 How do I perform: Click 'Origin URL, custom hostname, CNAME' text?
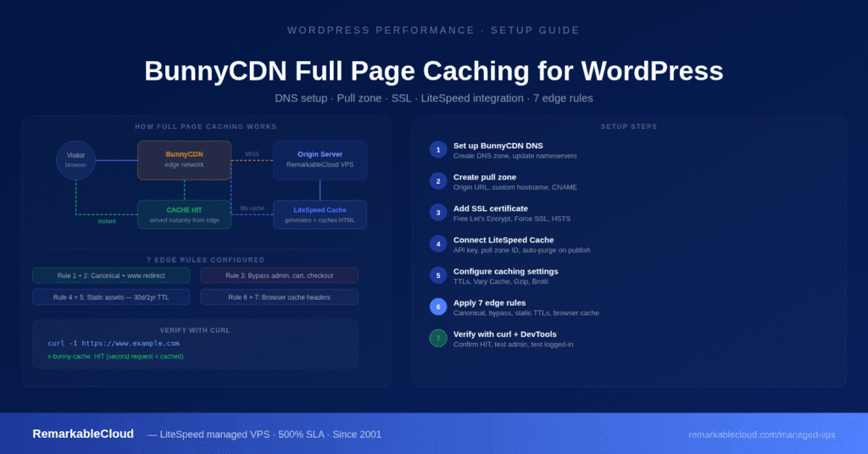[515, 187]
